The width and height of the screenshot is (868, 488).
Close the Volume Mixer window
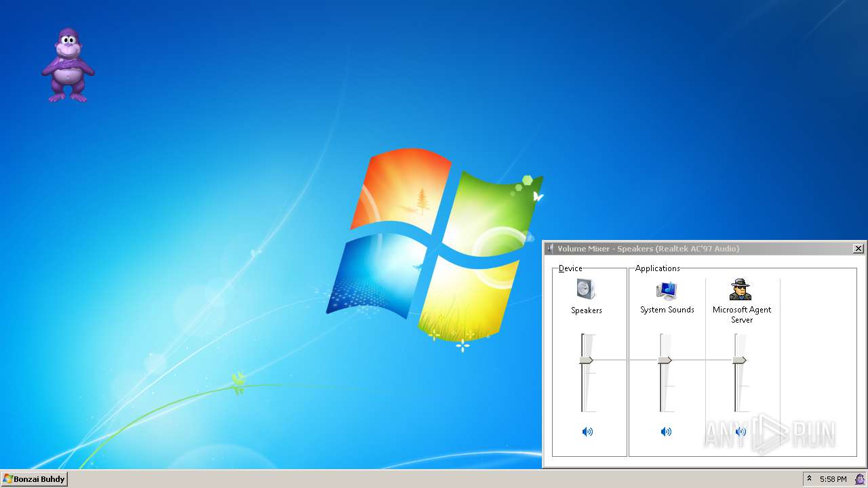[x=859, y=249]
